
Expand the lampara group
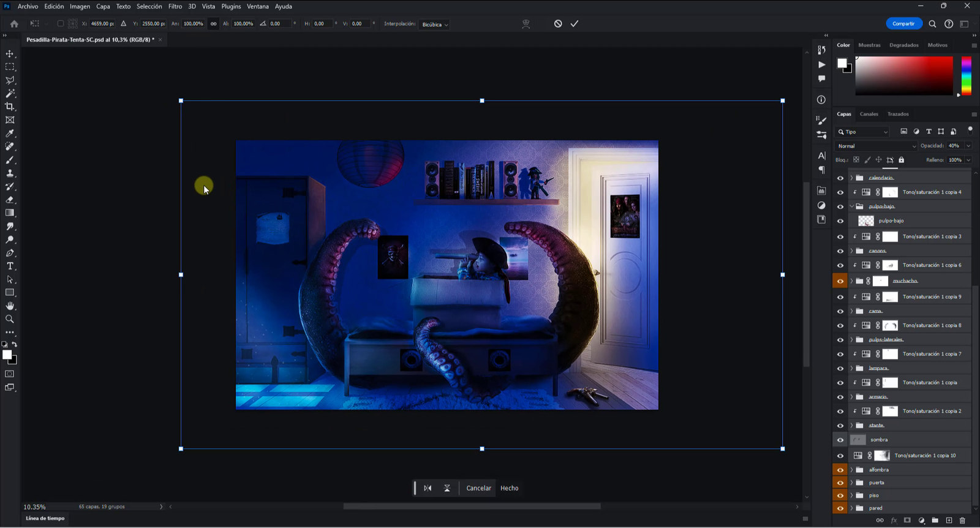[851, 368]
